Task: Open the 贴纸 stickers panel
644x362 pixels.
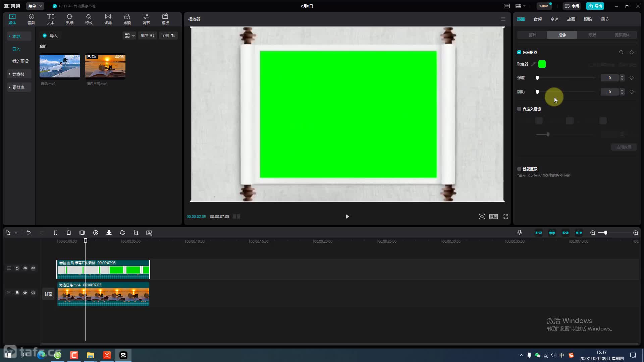Action: 70,19
